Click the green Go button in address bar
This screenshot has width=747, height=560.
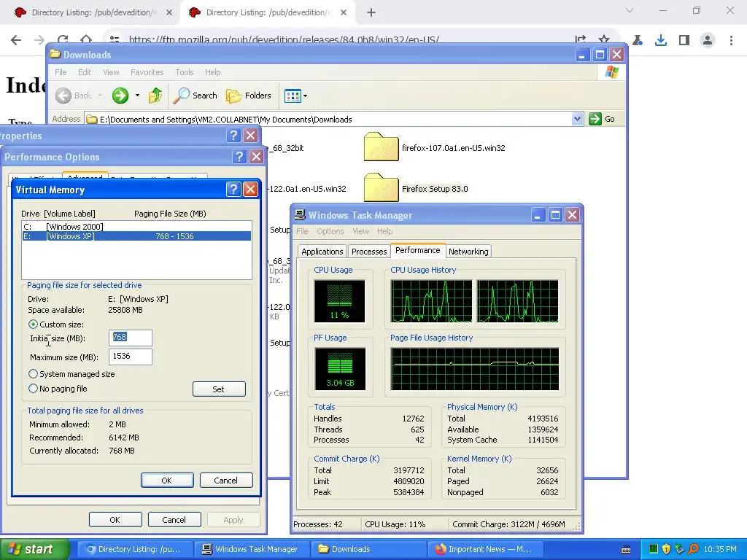click(602, 119)
